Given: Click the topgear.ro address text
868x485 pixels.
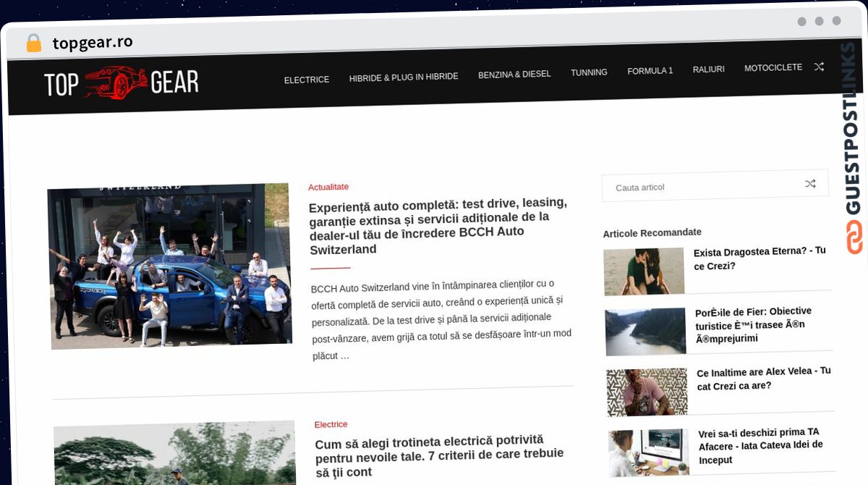Looking at the screenshot, I should pyautogui.click(x=93, y=42).
